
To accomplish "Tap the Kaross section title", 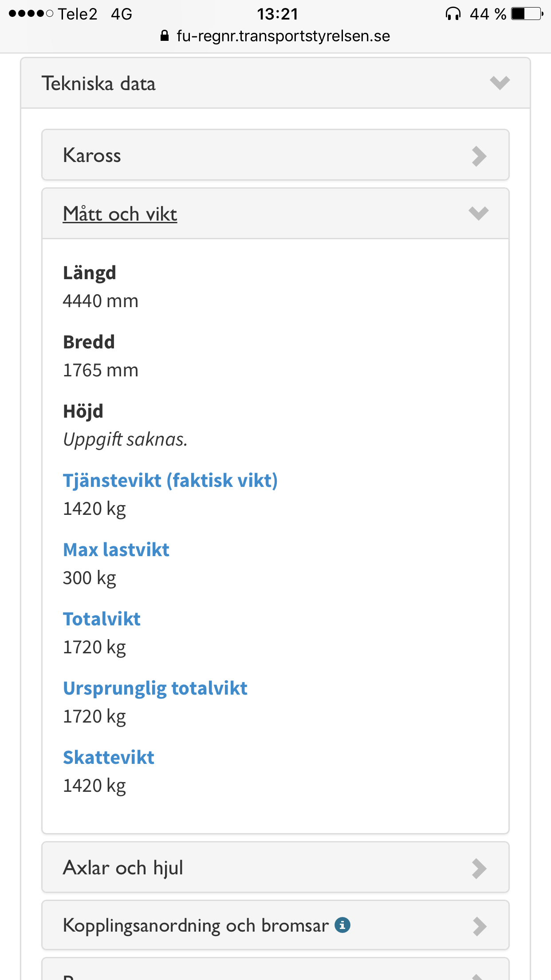I will tap(92, 155).
